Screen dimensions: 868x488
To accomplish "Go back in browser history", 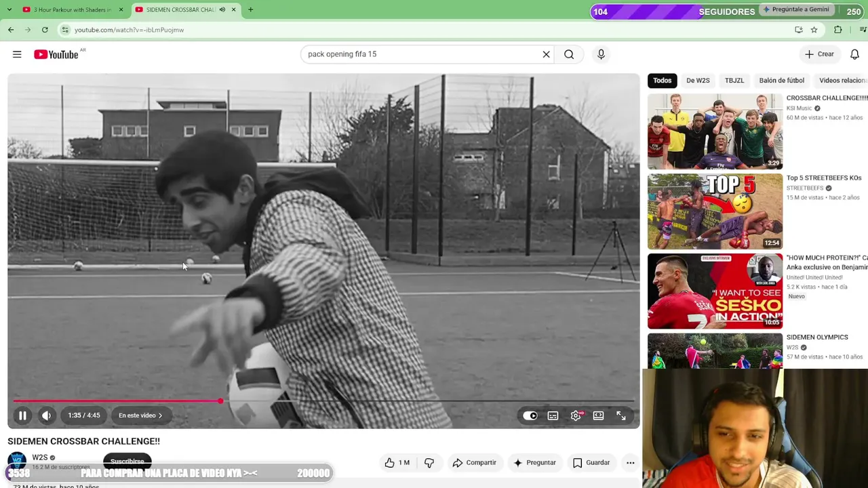I will point(11,30).
